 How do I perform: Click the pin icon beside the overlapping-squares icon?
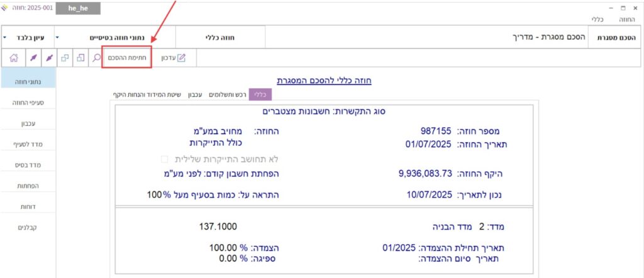[x=48, y=58]
